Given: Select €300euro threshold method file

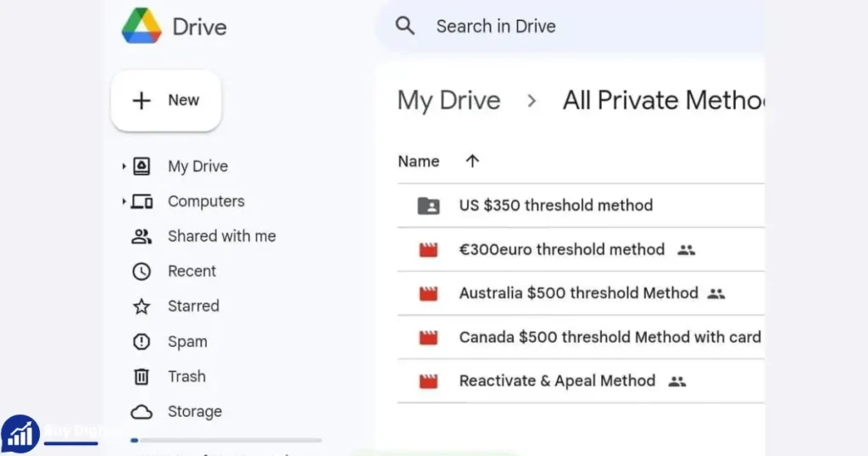Looking at the screenshot, I should click(x=562, y=249).
